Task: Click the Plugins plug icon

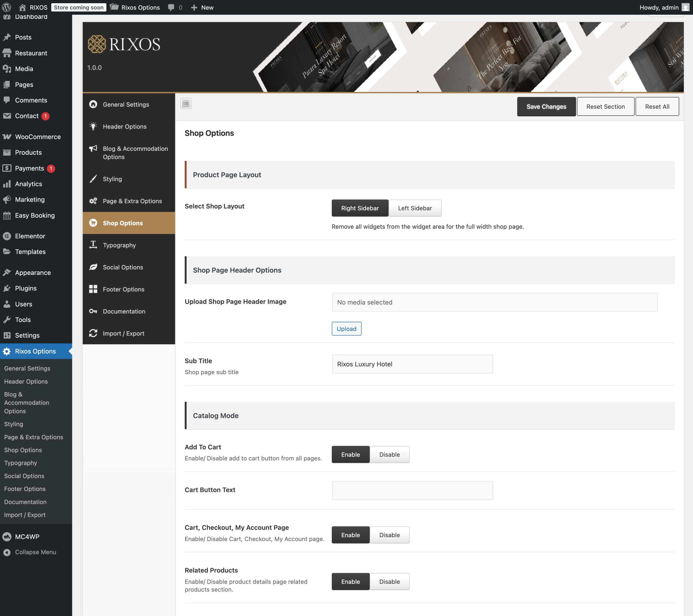Action: click(x=7, y=288)
